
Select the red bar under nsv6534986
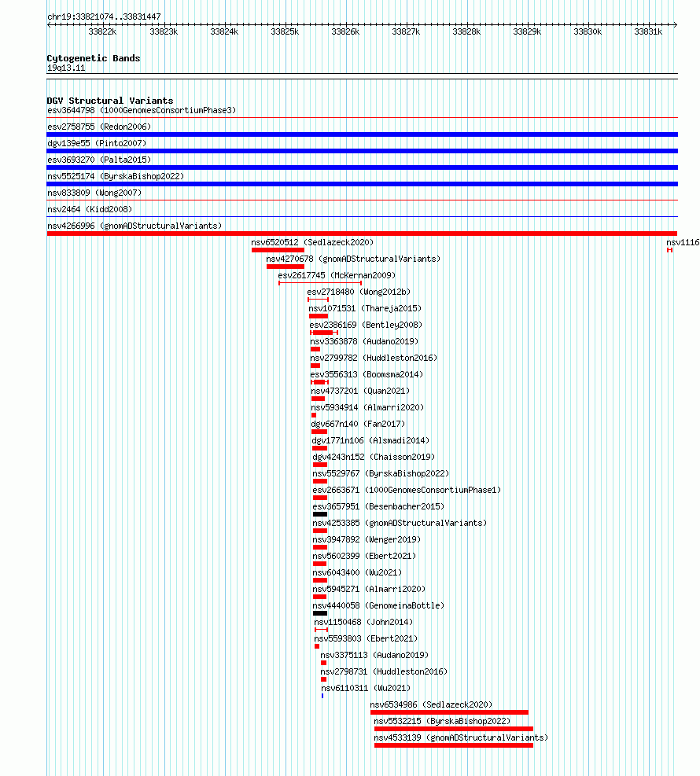(x=449, y=712)
